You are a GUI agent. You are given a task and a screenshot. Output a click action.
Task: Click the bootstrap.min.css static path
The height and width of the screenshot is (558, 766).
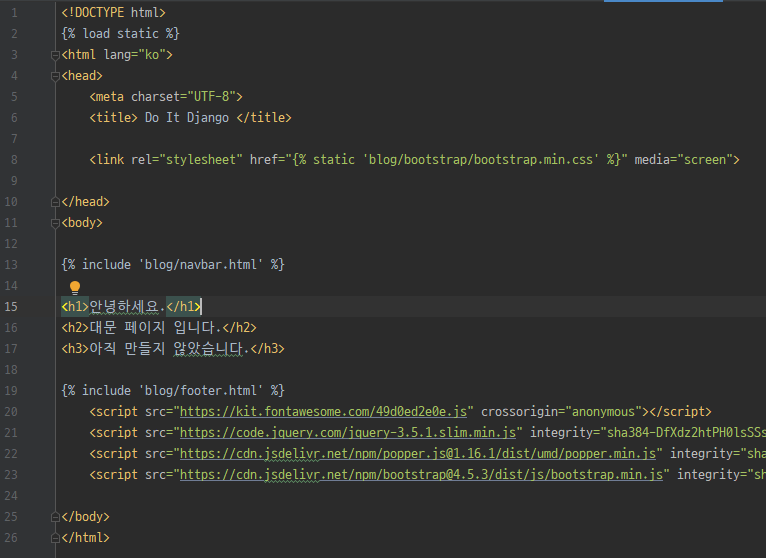point(481,160)
